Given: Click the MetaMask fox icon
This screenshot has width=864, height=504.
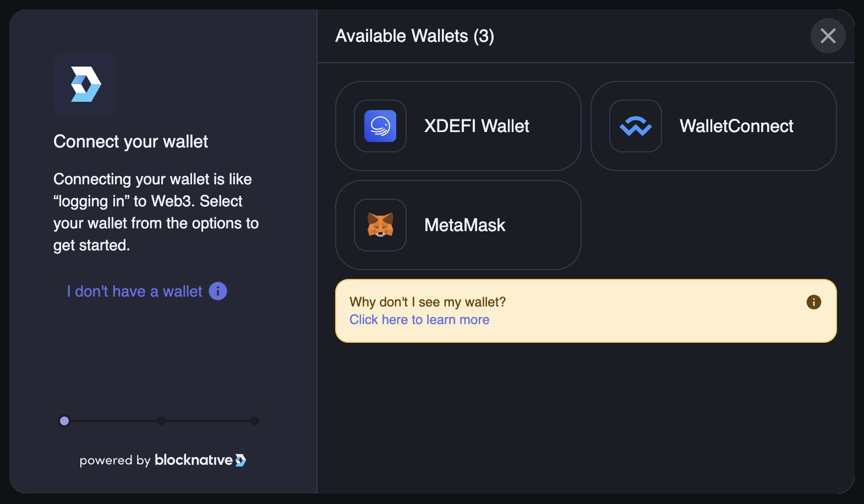Looking at the screenshot, I should (x=380, y=225).
